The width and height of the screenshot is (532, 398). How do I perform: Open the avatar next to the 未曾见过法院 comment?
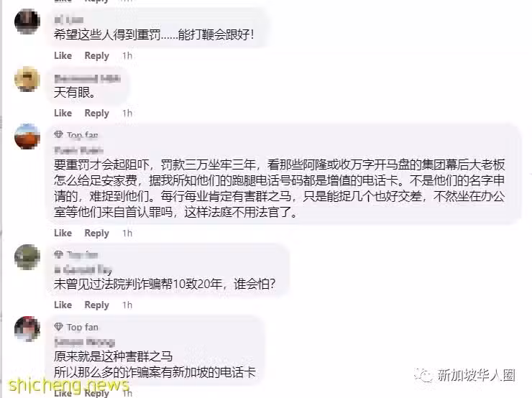click(27, 257)
